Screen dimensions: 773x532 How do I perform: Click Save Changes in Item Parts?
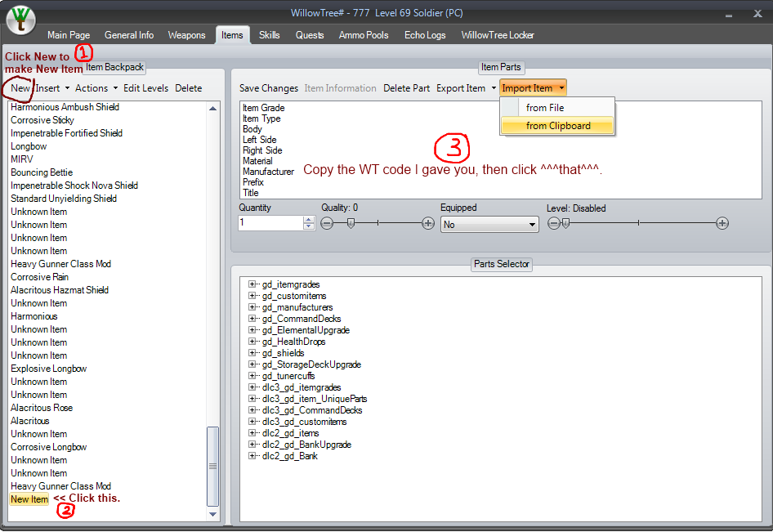click(x=269, y=88)
